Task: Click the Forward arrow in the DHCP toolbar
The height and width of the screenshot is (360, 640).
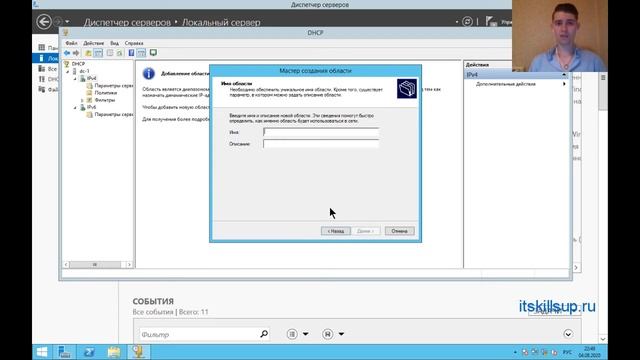Action: tap(76, 53)
